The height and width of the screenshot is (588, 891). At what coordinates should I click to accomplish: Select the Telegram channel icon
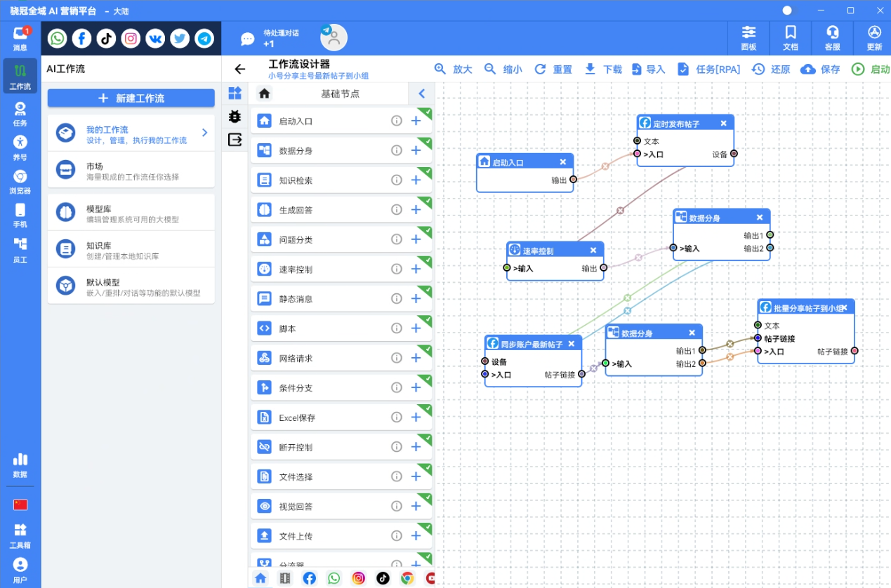[x=204, y=39]
